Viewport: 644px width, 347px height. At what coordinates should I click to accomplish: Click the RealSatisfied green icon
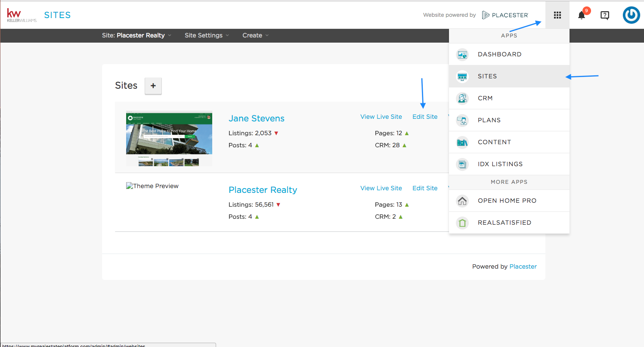462,223
